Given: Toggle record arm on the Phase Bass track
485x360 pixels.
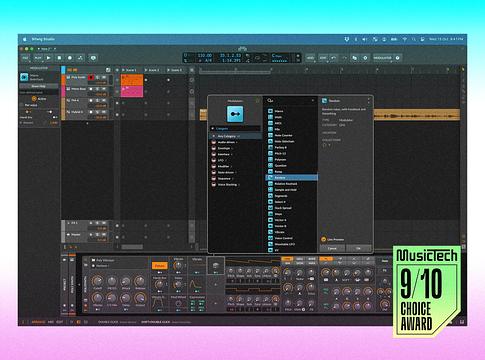Looking at the screenshot, I should [91, 89].
